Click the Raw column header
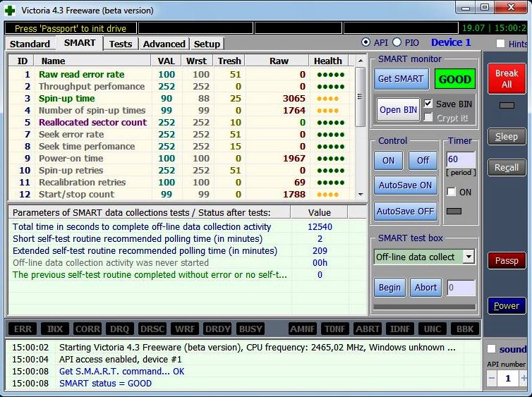 (x=277, y=61)
